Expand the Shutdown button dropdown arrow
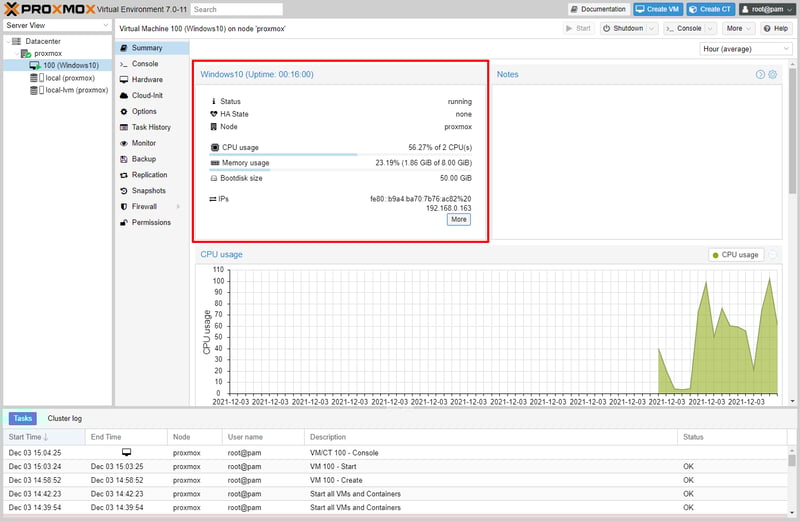 point(653,28)
